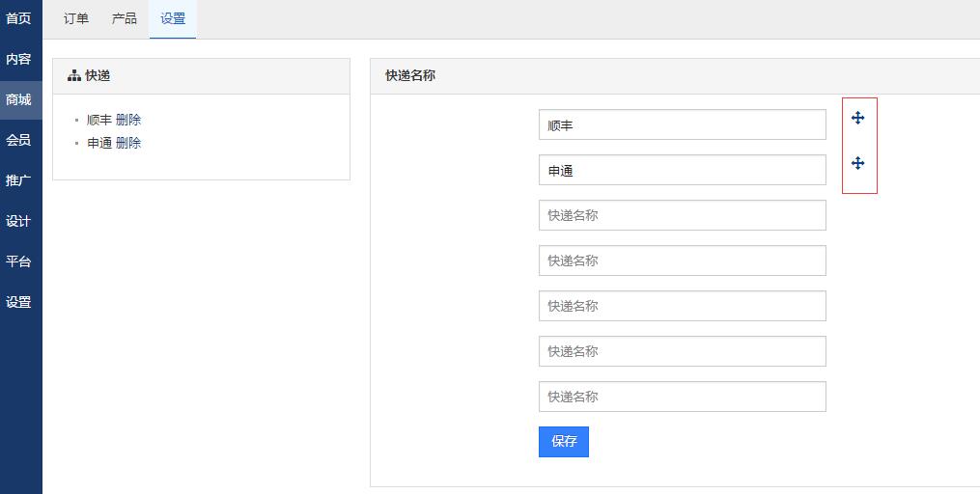Click the first empty 快递名称 field
The width and height of the screenshot is (980, 494).
pos(682,215)
